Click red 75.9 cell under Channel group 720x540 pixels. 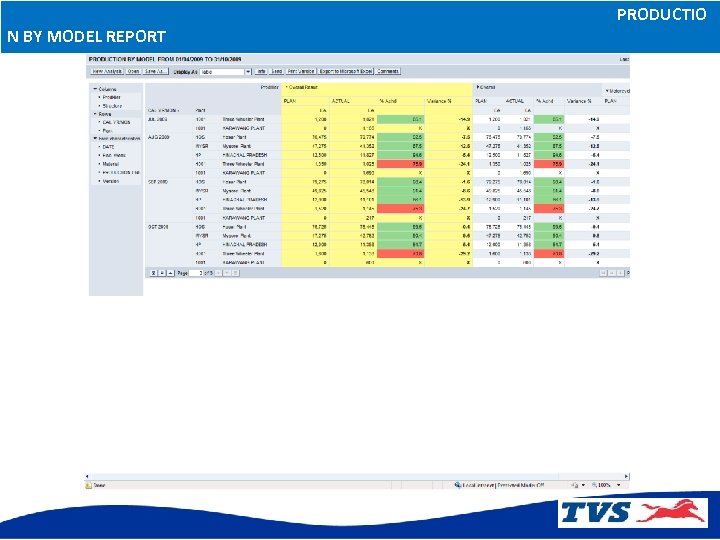(549, 164)
